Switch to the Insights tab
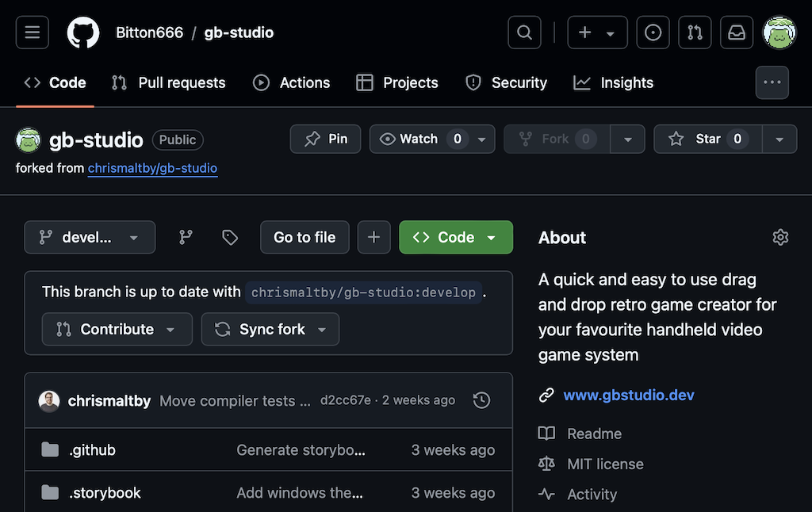The width and height of the screenshot is (812, 512). (613, 83)
